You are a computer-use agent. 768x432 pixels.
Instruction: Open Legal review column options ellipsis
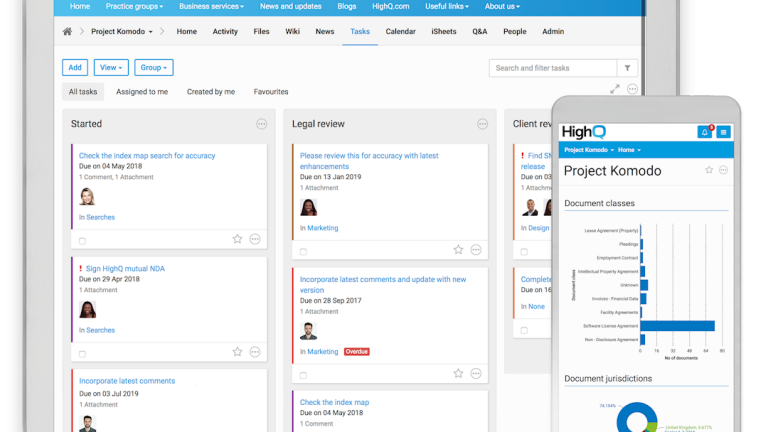(x=482, y=124)
